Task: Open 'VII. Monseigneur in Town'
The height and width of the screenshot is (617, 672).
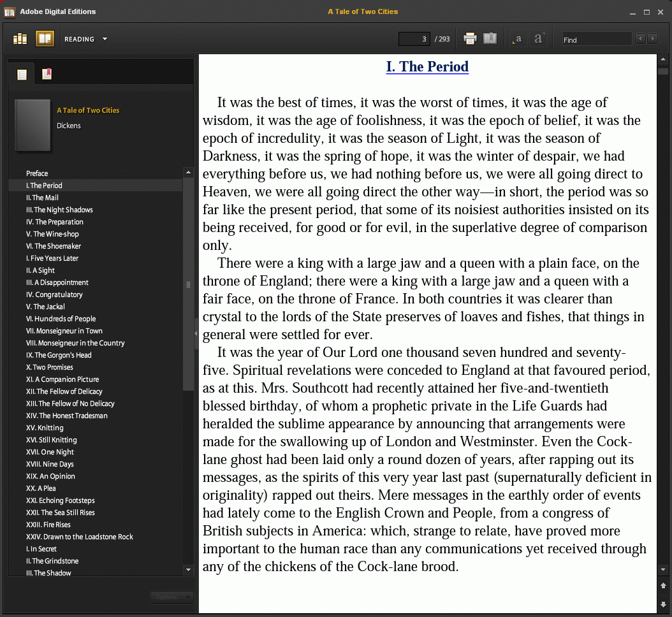Action: [64, 331]
